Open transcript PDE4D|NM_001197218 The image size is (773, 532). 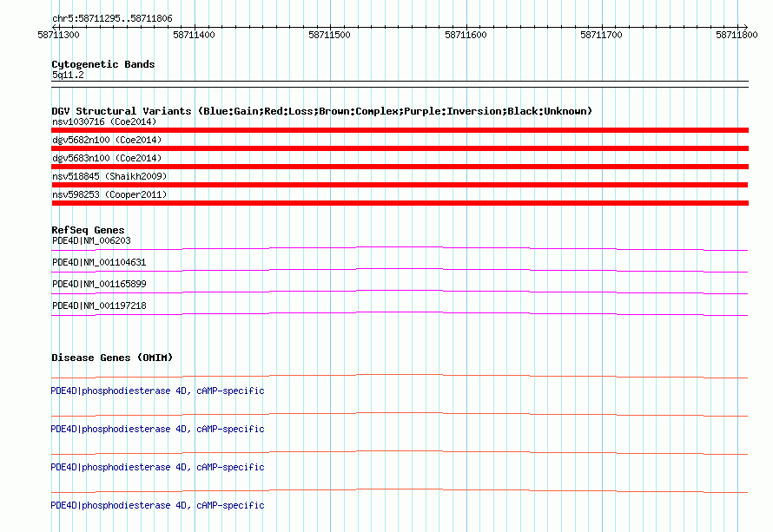(x=99, y=305)
